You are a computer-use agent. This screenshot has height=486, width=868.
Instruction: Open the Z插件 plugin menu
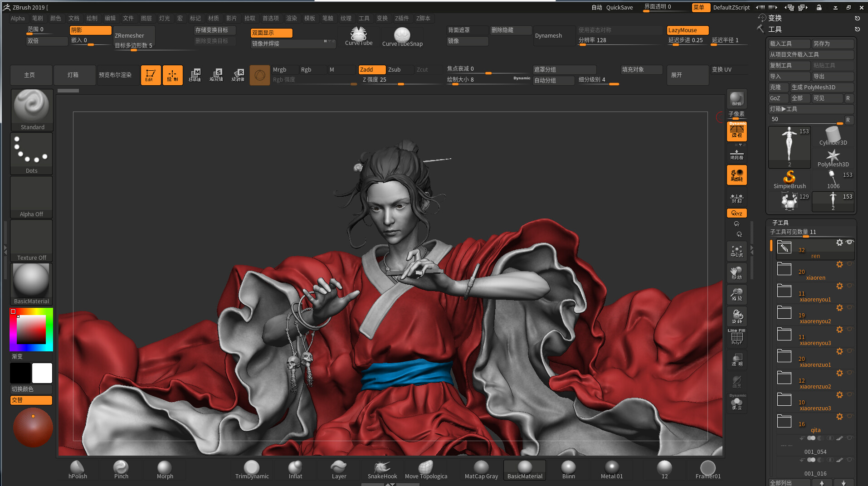click(x=402, y=18)
